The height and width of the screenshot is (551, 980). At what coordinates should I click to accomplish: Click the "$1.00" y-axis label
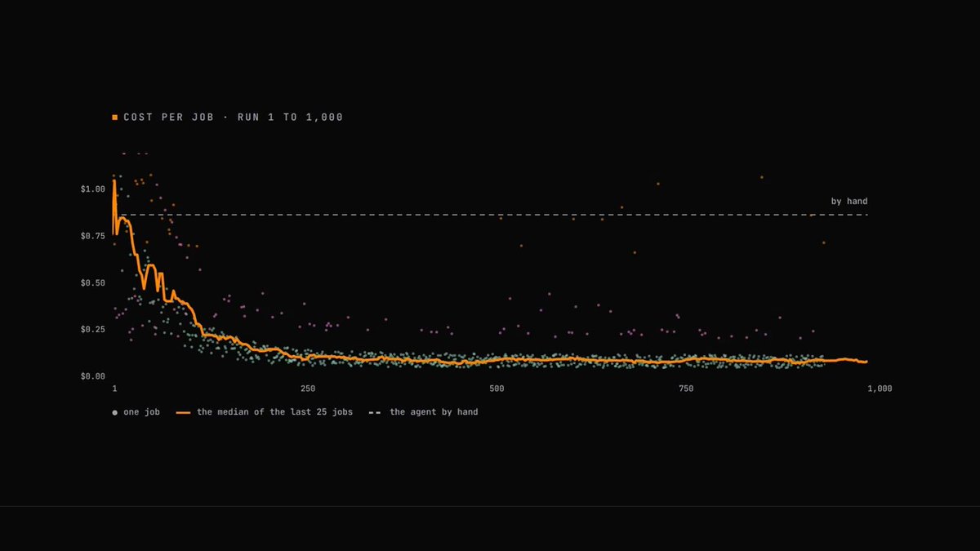click(x=93, y=189)
